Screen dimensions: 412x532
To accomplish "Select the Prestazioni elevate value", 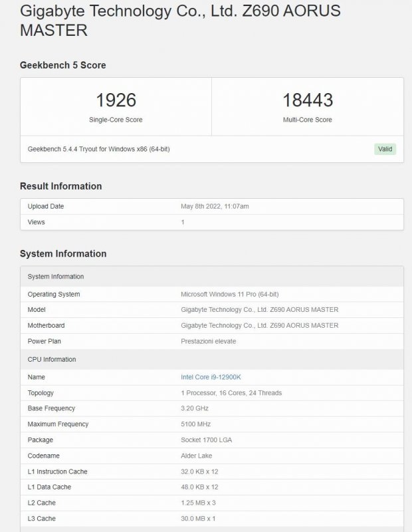I will tap(208, 341).
